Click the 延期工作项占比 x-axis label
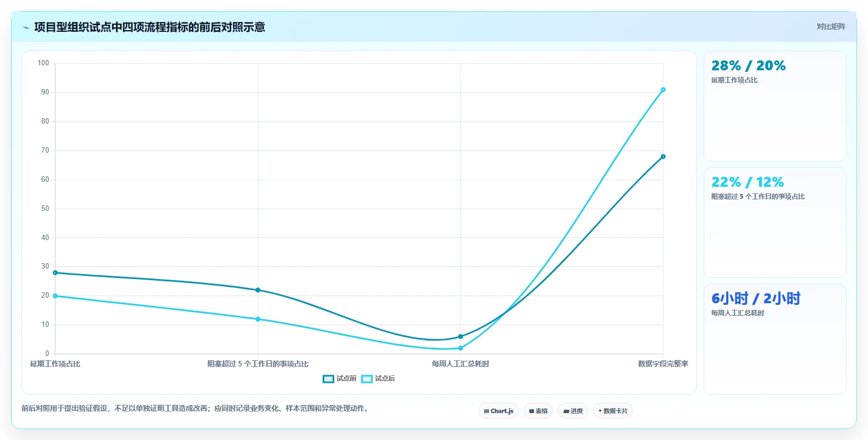The image size is (868, 440). coord(55,364)
